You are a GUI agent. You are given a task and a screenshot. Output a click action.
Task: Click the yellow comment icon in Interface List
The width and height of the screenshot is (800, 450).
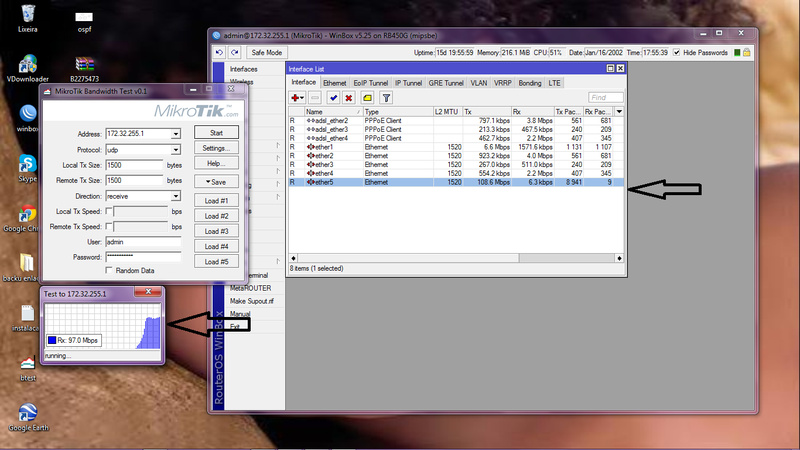pyautogui.click(x=367, y=98)
